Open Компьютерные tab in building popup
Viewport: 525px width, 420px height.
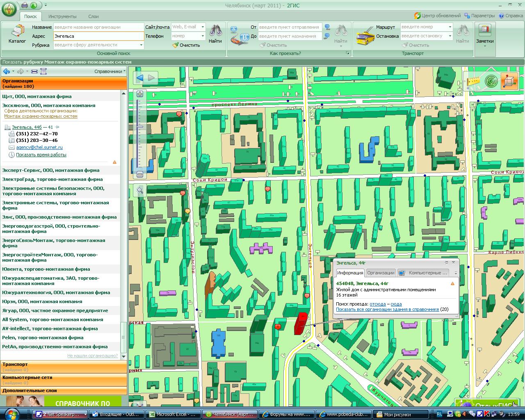click(x=424, y=273)
